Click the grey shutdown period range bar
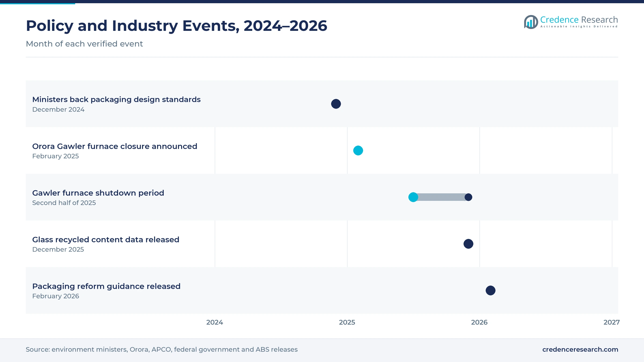Screen dimensions: 644x362 click(x=441, y=197)
